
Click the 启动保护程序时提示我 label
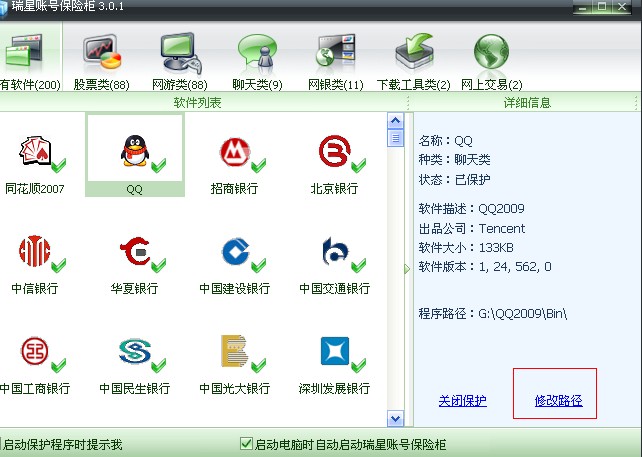63,444
